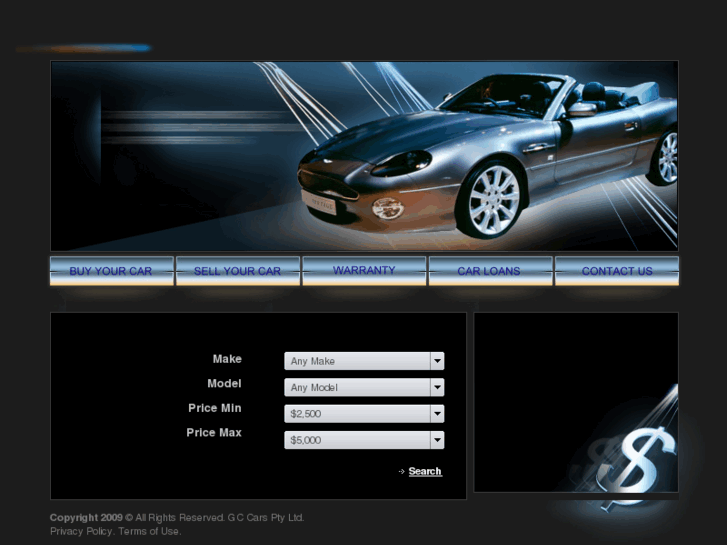
Task: Open the Privacy Policy link
Action: pos(81,531)
